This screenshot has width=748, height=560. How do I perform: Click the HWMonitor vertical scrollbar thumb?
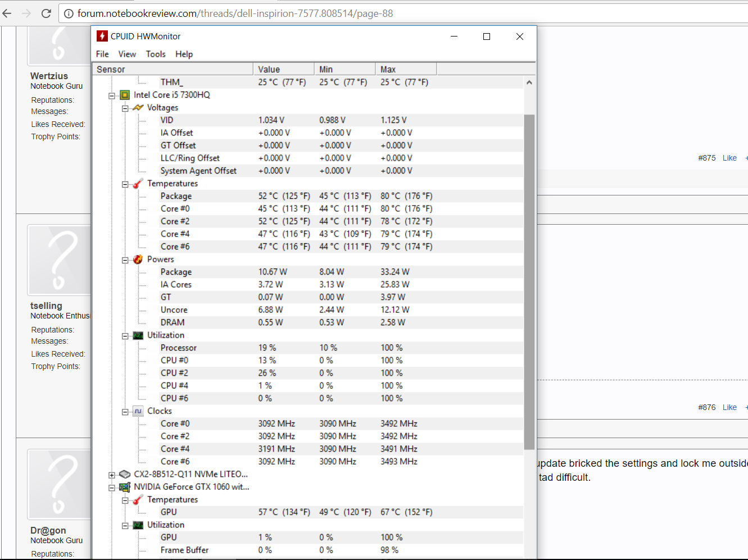tap(529, 282)
